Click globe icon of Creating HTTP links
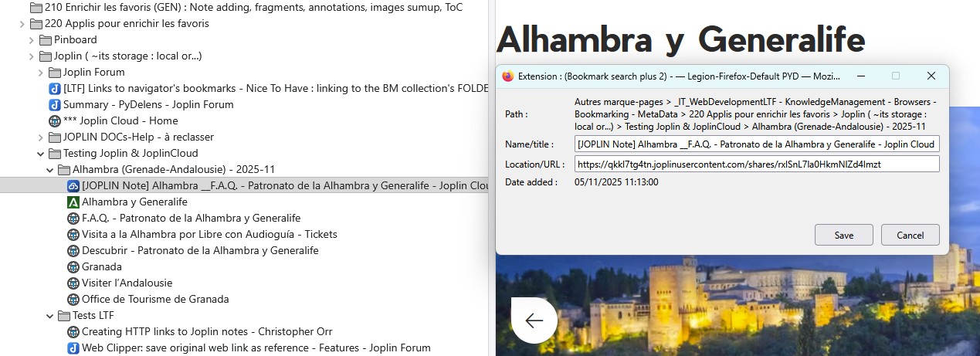The width and height of the screenshot is (980, 356). [73, 331]
